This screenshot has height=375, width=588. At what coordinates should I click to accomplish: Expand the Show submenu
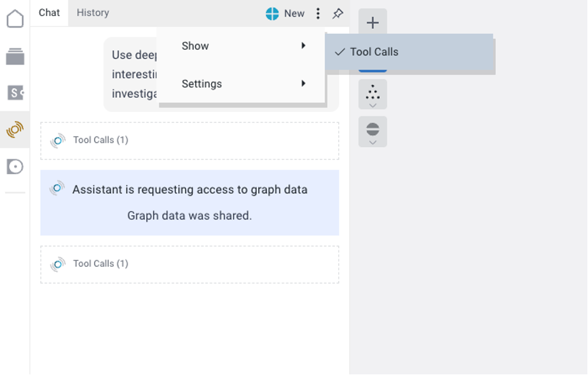tap(242, 46)
